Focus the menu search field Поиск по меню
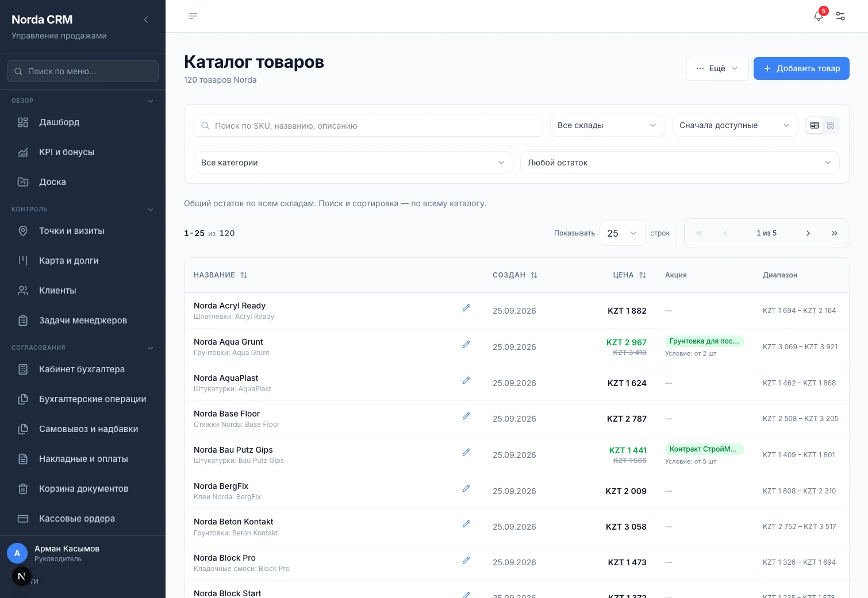 coord(83,71)
